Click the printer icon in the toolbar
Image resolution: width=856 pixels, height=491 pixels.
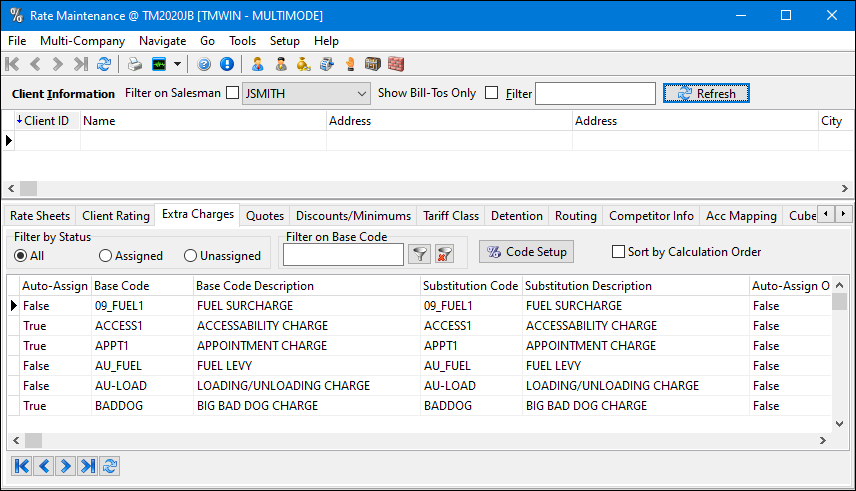click(x=134, y=64)
